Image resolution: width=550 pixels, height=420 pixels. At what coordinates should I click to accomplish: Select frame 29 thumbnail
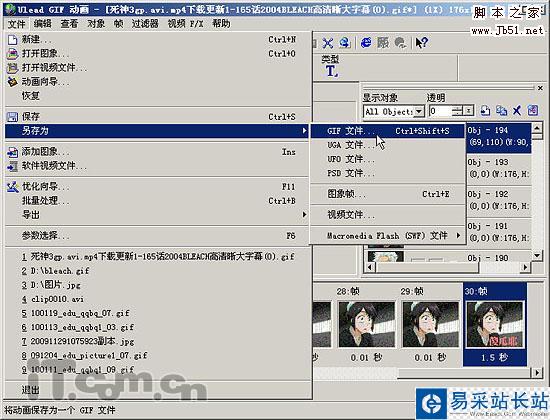(x=430, y=325)
